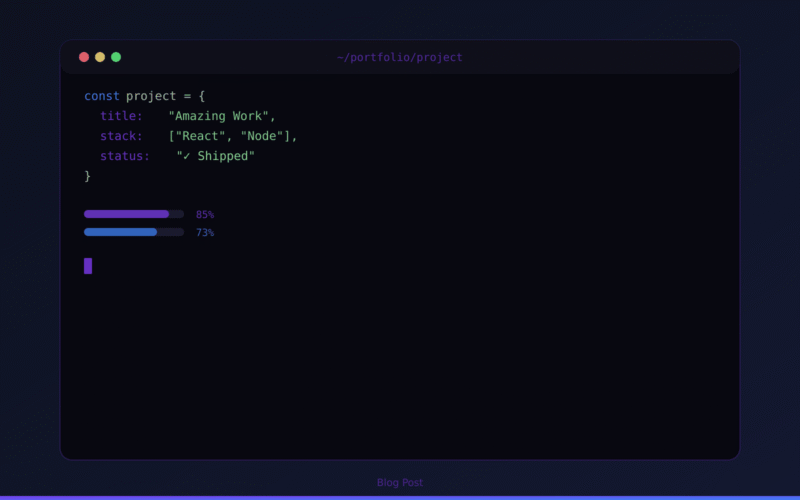Click the 'const' keyword
800x500 pixels.
[102, 96]
